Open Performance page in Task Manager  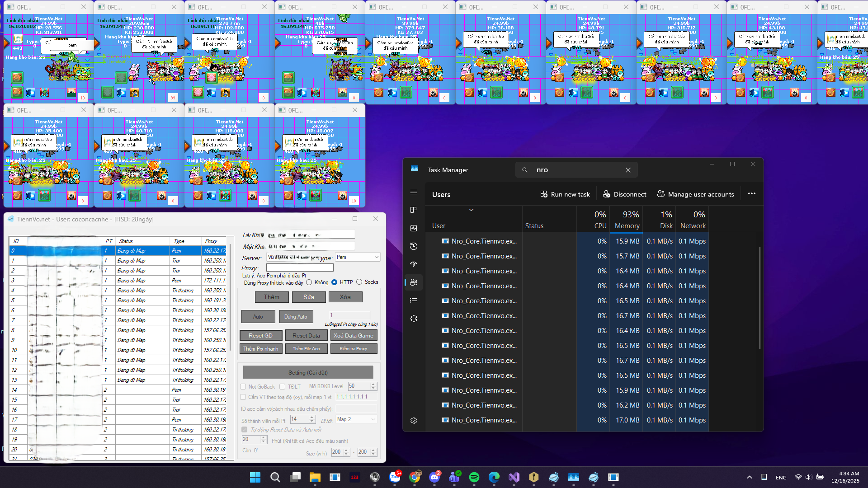tap(413, 228)
